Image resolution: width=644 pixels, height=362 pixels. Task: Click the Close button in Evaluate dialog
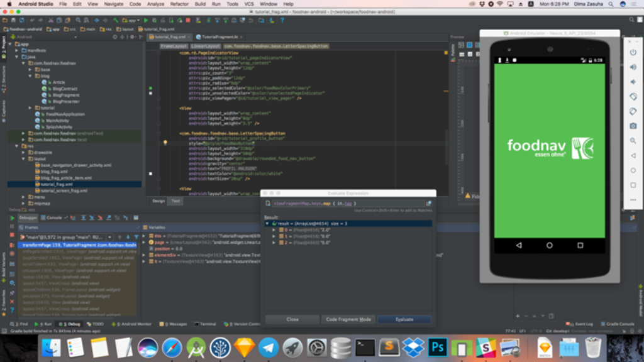coord(292,319)
